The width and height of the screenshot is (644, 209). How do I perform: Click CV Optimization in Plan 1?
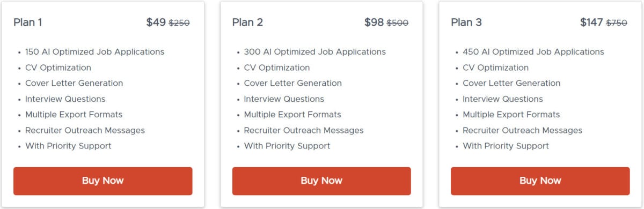point(58,68)
